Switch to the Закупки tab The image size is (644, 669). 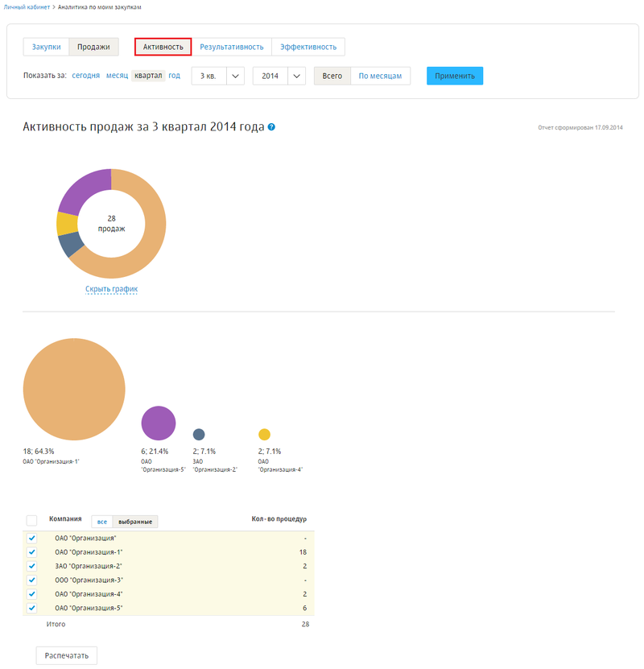[x=46, y=47]
